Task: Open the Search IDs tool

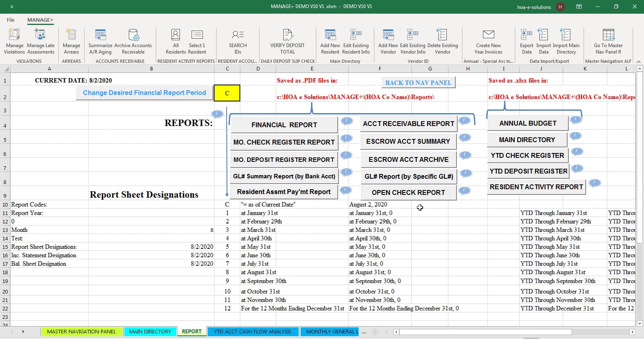Action: [237, 41]
